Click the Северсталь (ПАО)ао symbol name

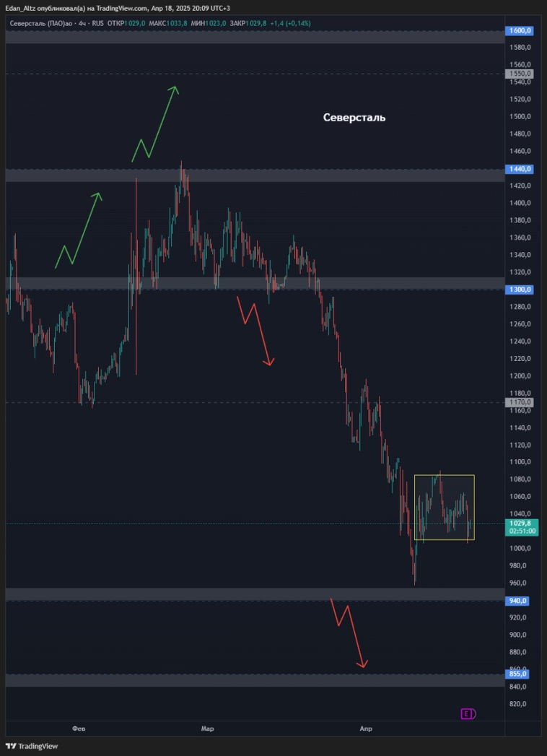pyautogui.click(x=41, y=23)
